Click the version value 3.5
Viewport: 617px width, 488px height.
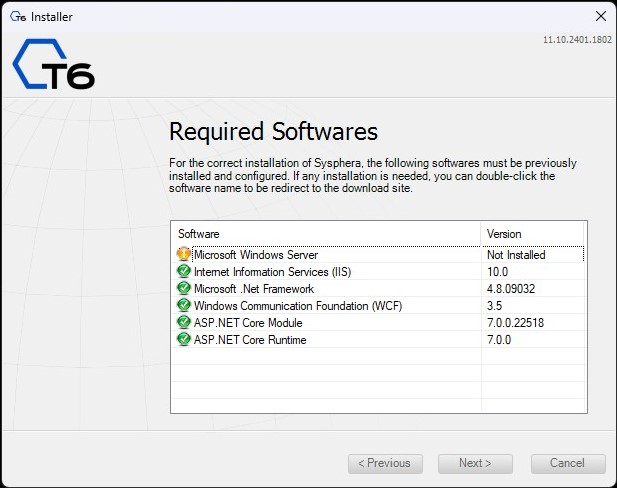tap(494, 305)
